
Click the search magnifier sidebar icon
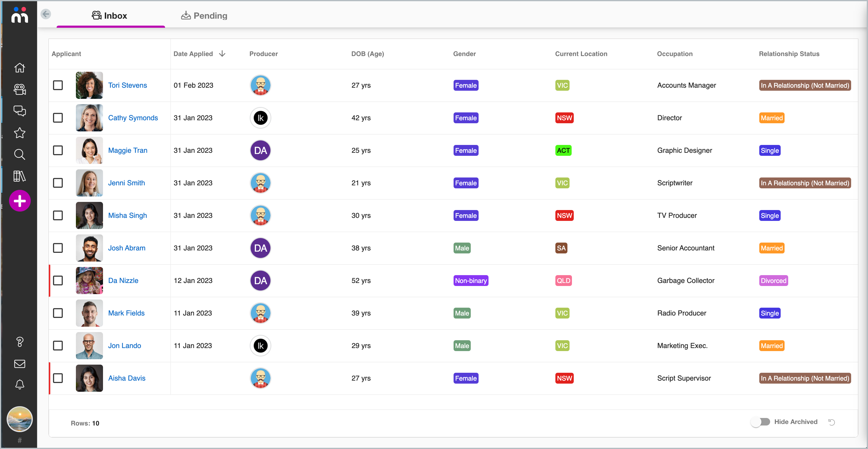click(20, 154)
